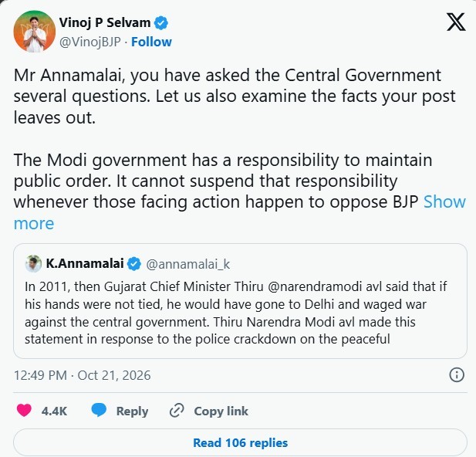Viewport: 476px width, 457px height.
Task: Follow @VinojBJP
Action: coord(151,42)
